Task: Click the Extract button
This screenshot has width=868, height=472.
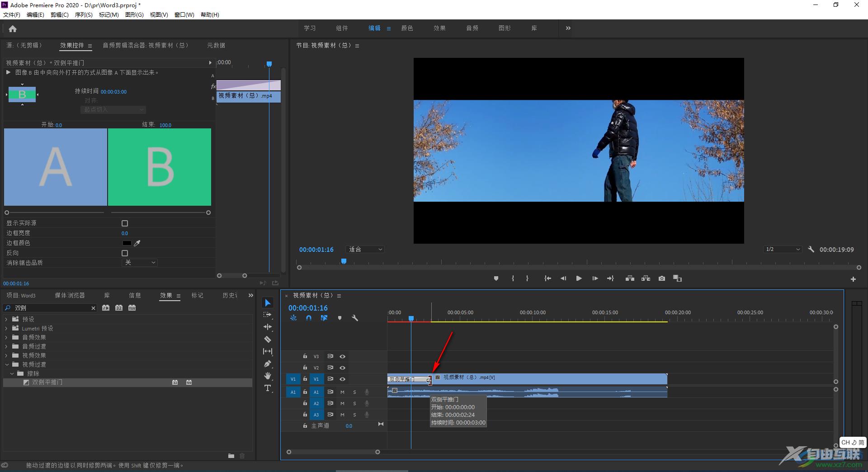Action: [646, 278]
